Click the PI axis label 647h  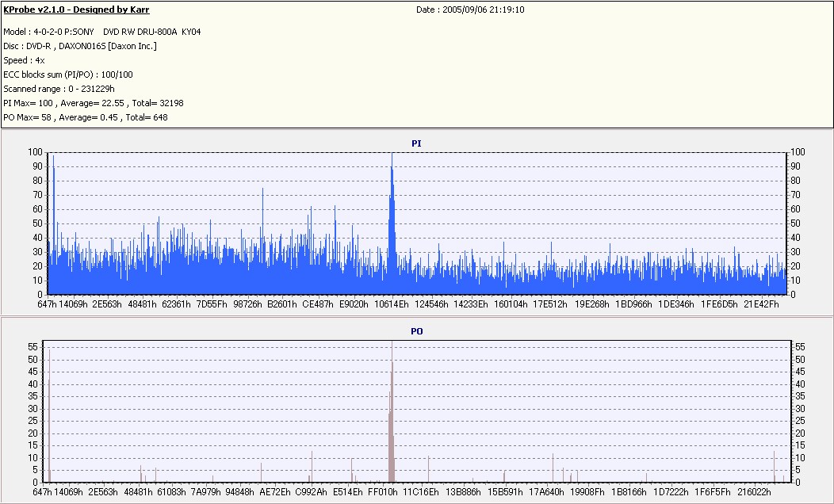coord(47,304)
